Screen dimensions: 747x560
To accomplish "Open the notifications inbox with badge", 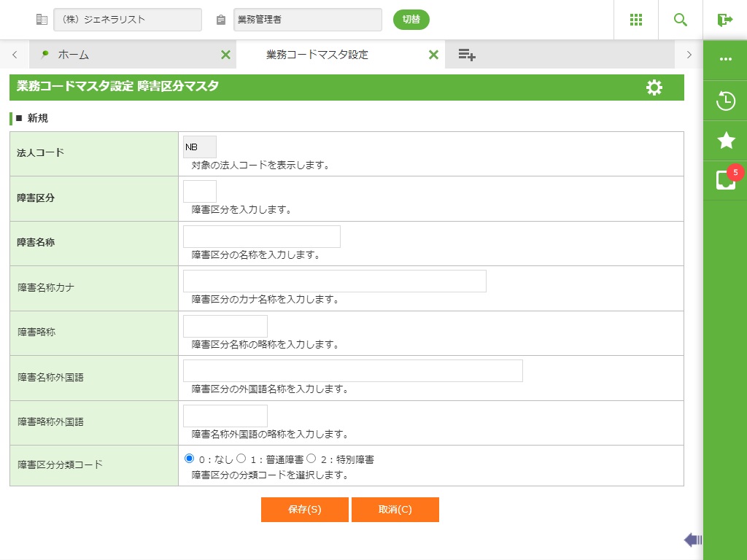I will [x=726, y=180].
